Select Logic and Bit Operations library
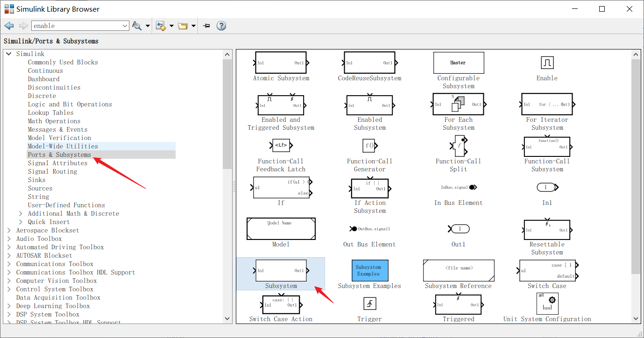The height and width of the screenshot is (338, 644). (70, 105)
